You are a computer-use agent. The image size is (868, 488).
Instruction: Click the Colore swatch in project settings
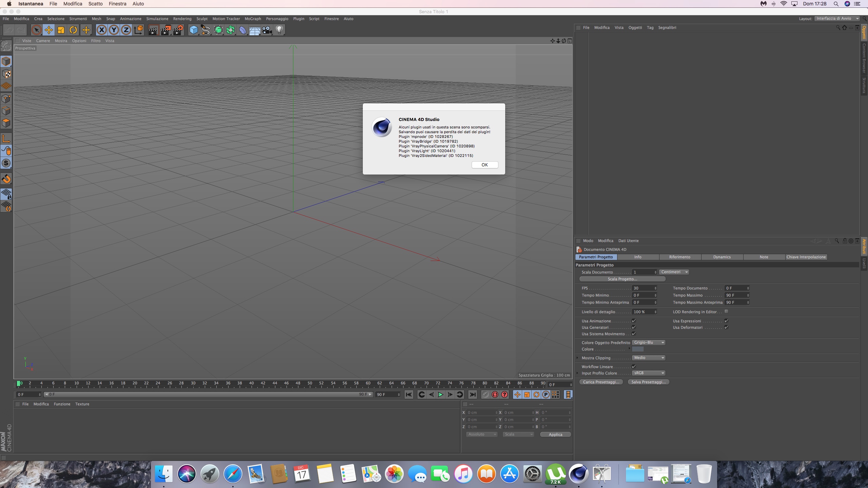pyautogui.click(x=637, y=349)
